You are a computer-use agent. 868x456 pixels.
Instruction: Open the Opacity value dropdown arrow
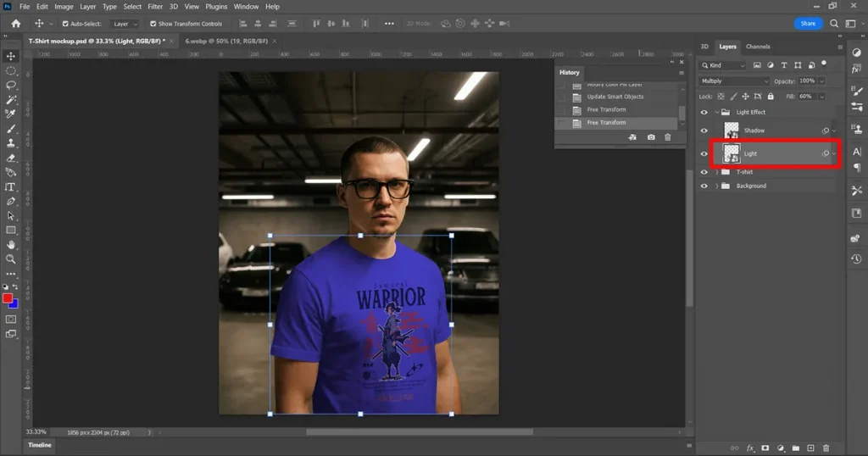click(x=821, y=81)
